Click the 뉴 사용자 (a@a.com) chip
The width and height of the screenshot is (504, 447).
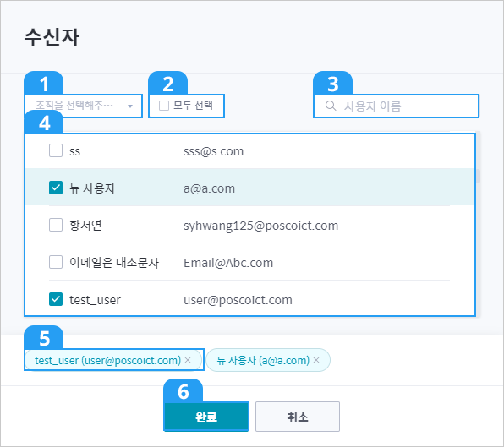268,360
